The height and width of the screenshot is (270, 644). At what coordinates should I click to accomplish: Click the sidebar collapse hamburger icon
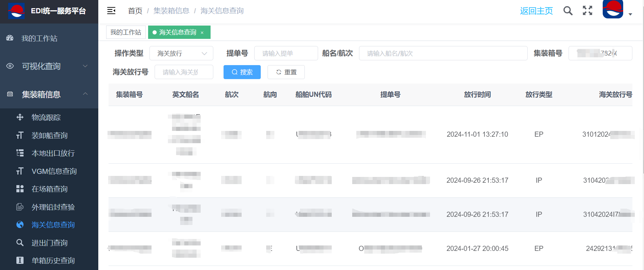111,11
